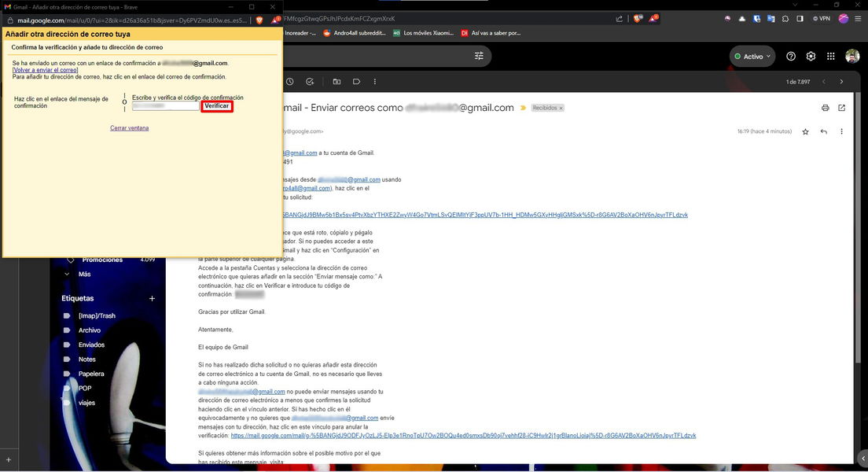
Task: Go to the next email using right chevron
Action: (x=841, y=82)
